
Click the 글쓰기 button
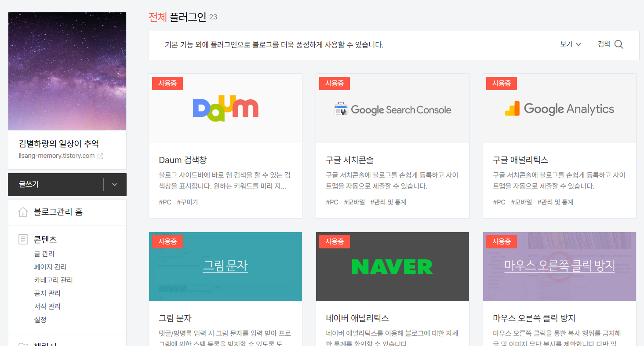(56, 185)
